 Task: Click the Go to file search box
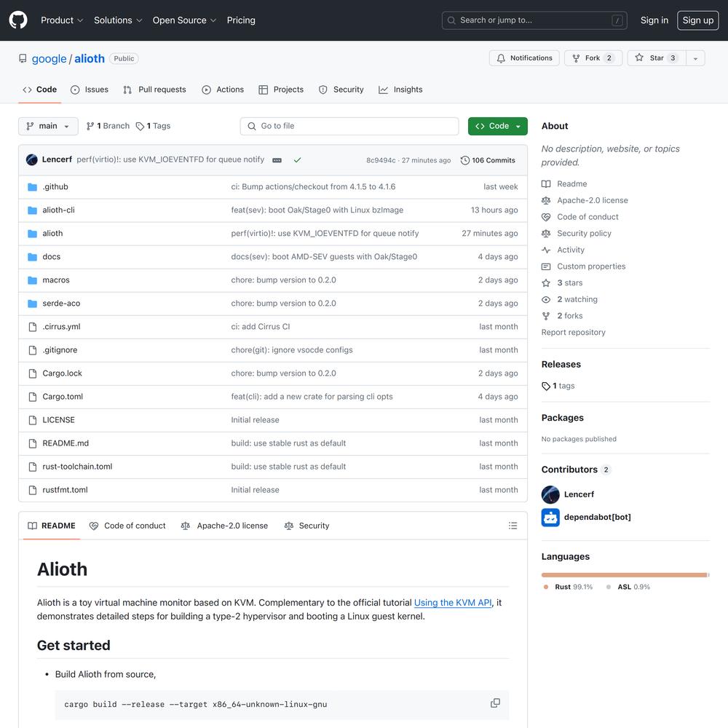[349, 126]
